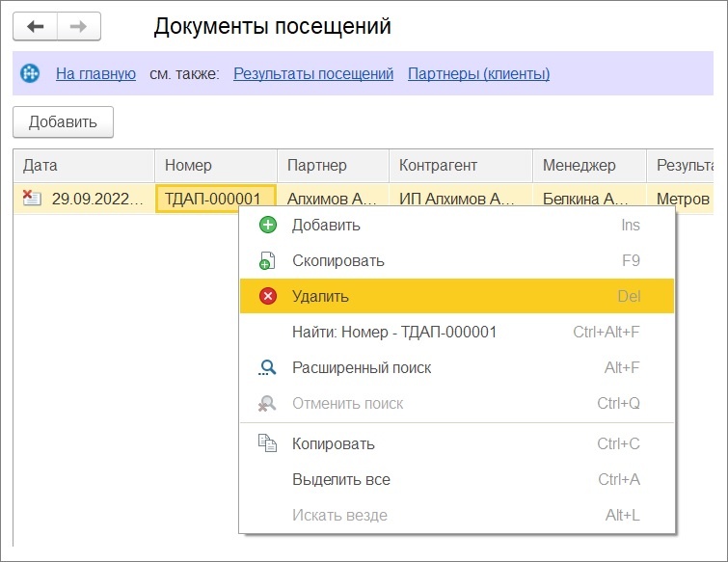Open the На главную link
The height and width of the screenshot is (562, 728).
click(x=95, y=74)
